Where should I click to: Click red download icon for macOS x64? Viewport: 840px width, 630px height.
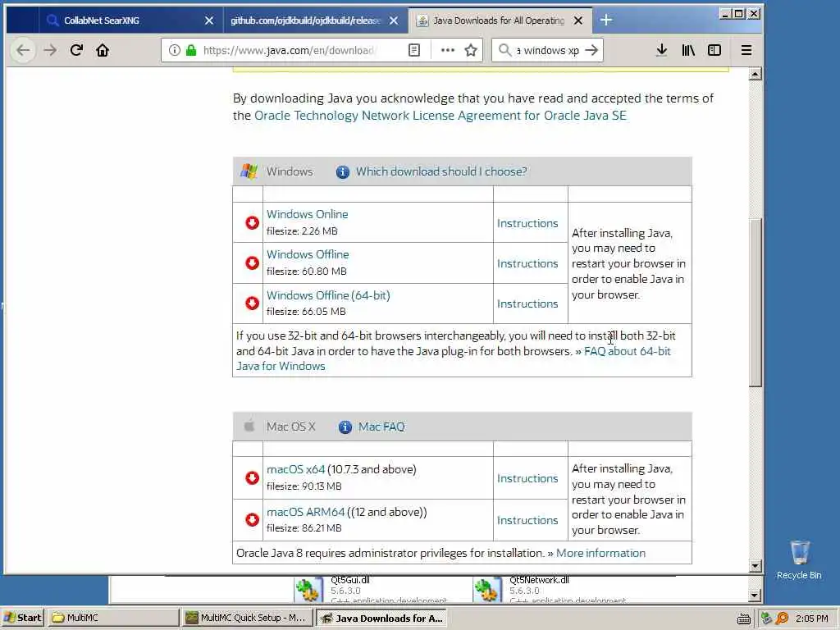click(253, 478)
